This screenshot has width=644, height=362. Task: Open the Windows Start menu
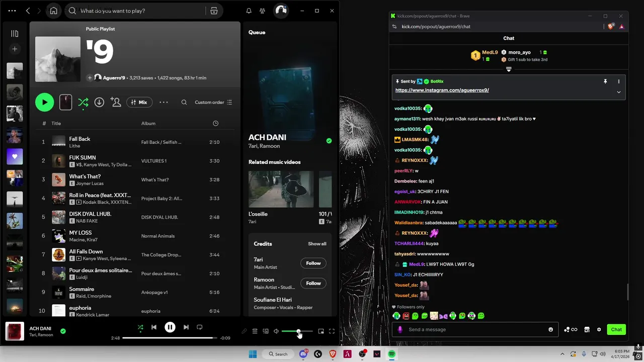coord(253,354)
